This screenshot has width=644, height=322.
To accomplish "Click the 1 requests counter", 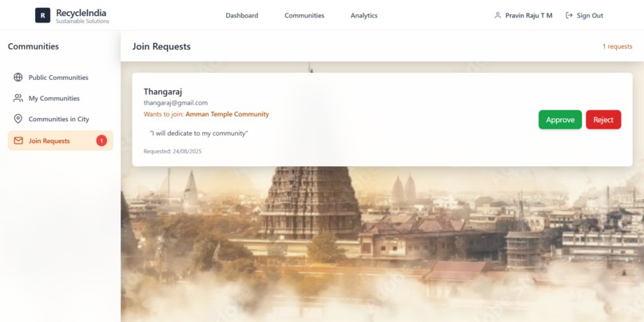I will [618, 46].
